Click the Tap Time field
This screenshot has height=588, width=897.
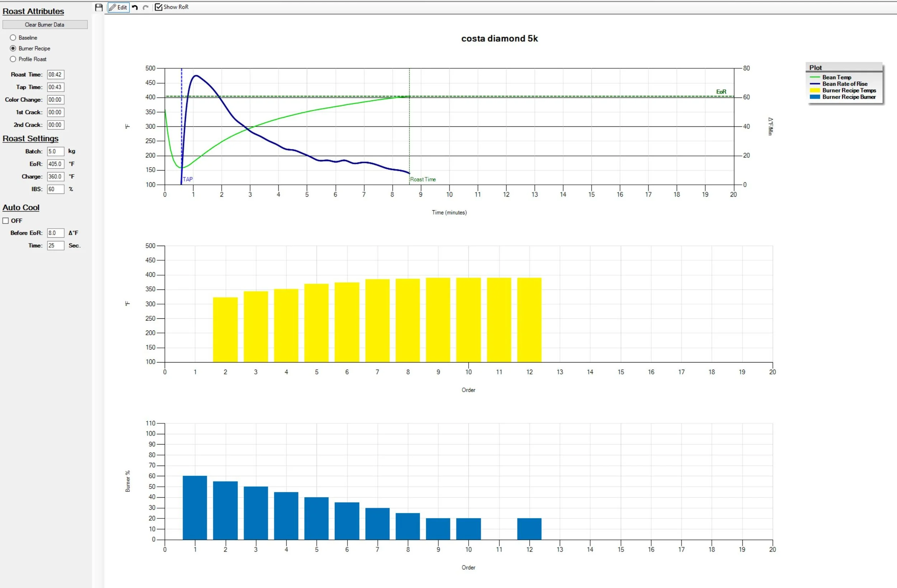tap(55, 87)
